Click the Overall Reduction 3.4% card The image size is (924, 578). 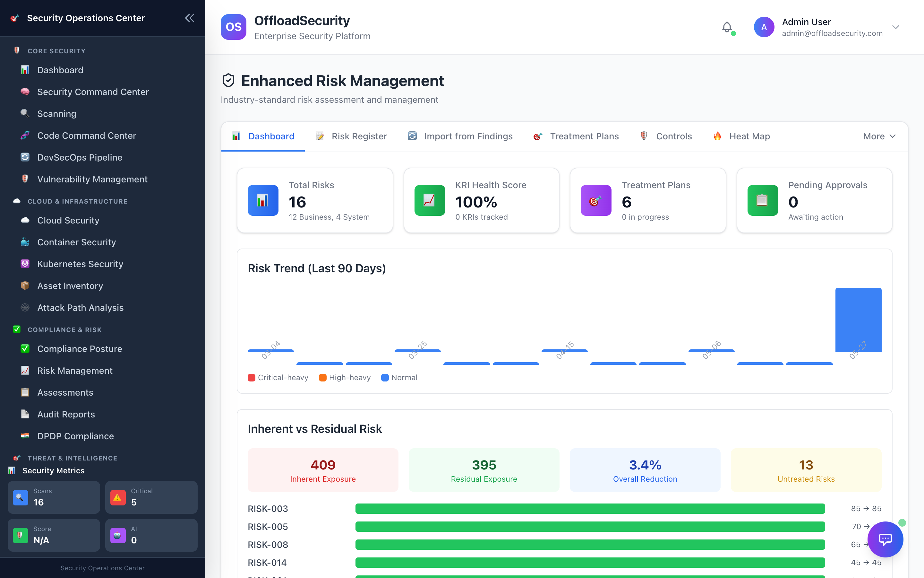pyautogui.click(x=645, y=470)
